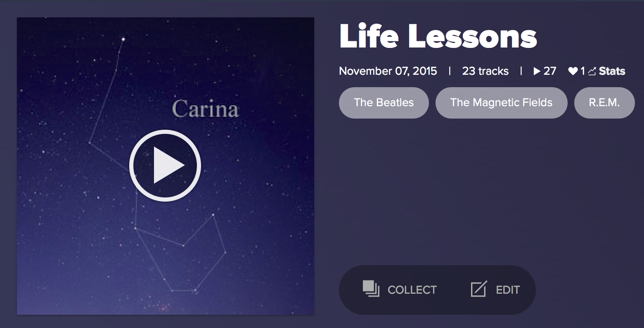
Task: Select the R.E.M. artist tag
Action: coord(604,102)
